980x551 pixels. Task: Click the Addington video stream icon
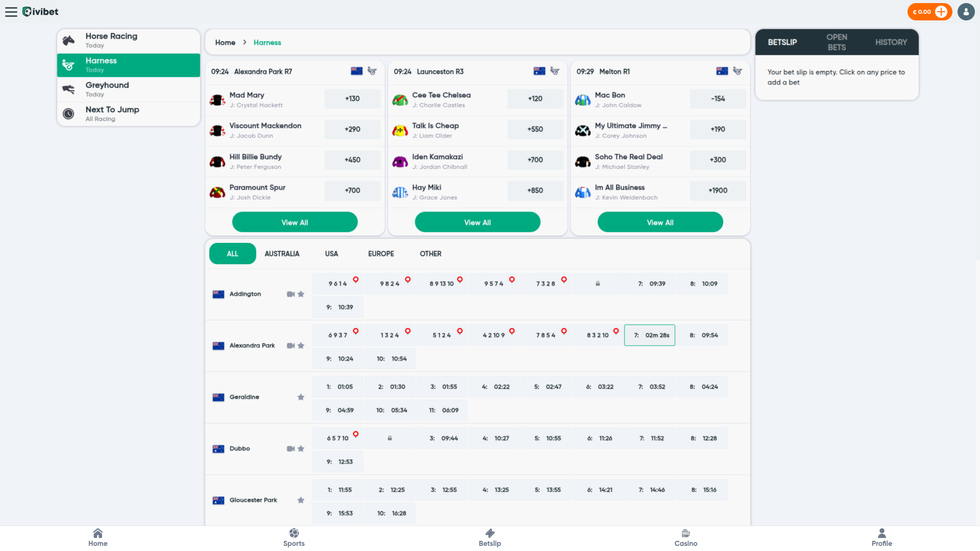[x=290, y=294]
